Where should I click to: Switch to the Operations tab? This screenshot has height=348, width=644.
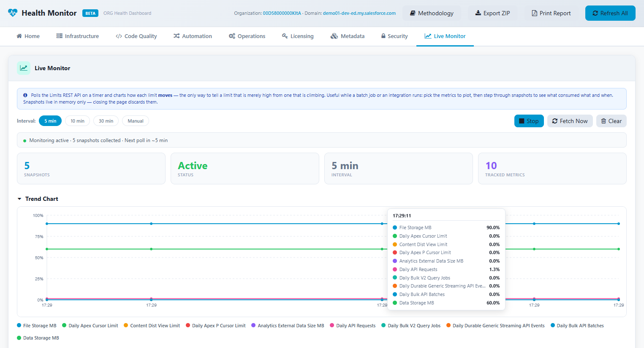[x=247, y=36]
